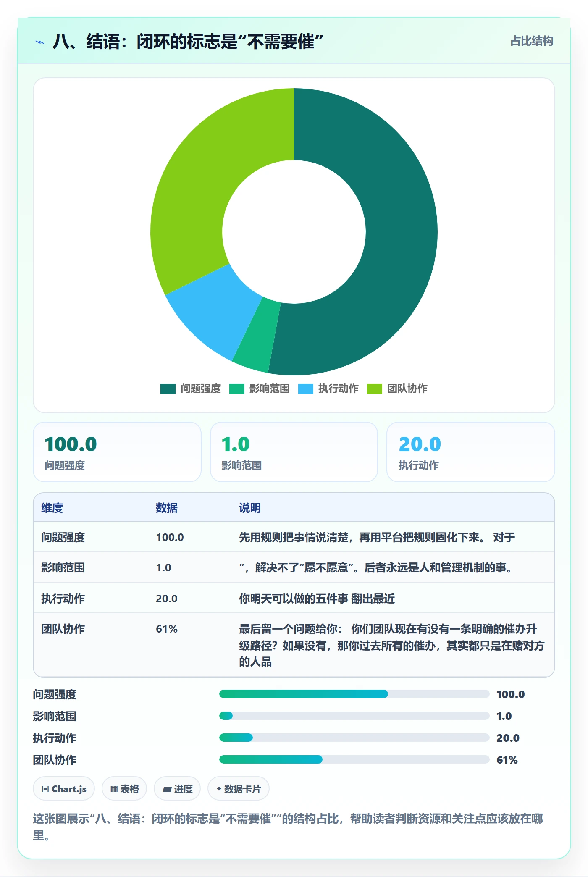This screenshot has width=588, height=877.
Task: Click the 说明 column header
Action: (250, 508)
